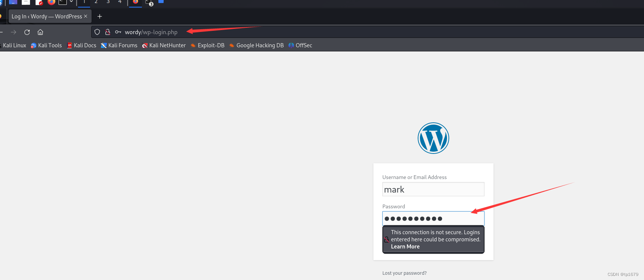Open the Kali Tools bookmark
Image resolution: width=644 pixels, height=280 pixels.
[x=46, y=45]
